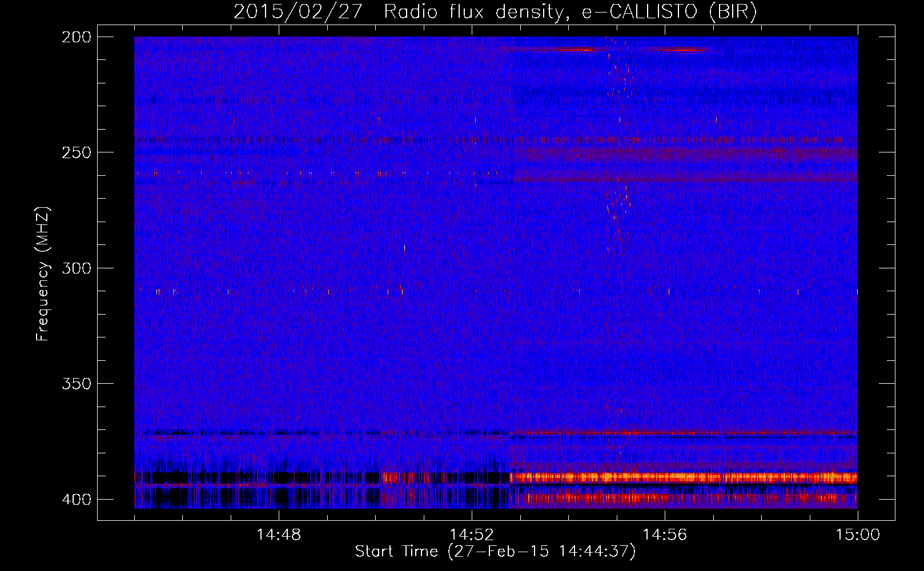Click the 'Start Time (27-Feb-15 14:44:37)' label
924x571 pixels.
495,552
